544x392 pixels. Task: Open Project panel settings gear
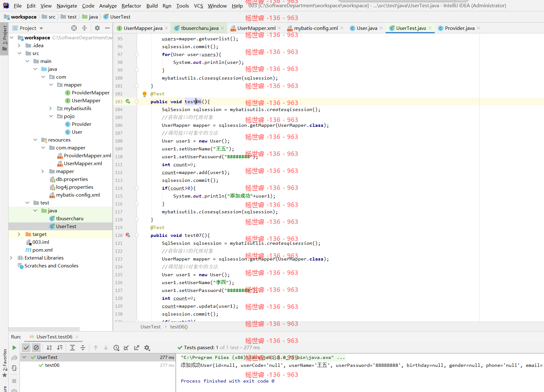point(97,28)
